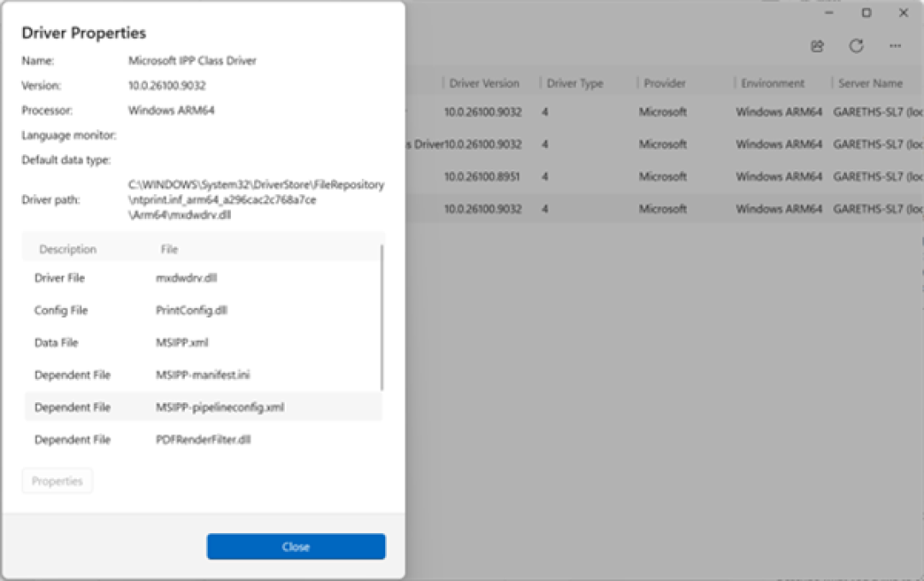Select the MSIPP-manifest.ini dependent file row
Viewport: 924px width, 581px height.
click(204, 375)
